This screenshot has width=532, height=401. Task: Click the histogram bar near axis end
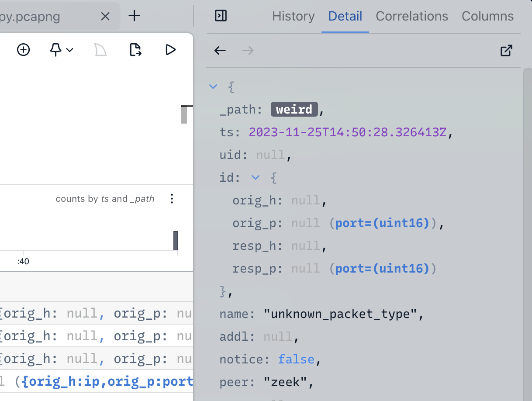pos(176,240)
